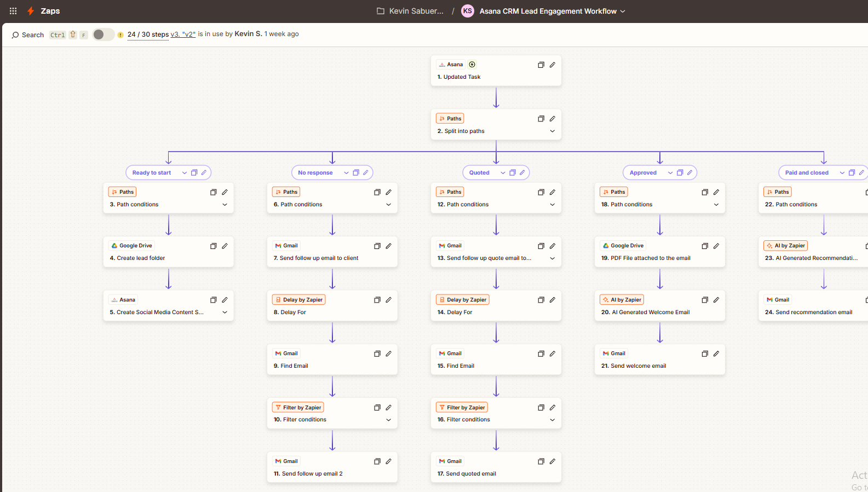This screenshot has width=868, height=492.
Task: Open the Approved path dropdown chevron
Action: pyautogui.click(x=670, y=173)
